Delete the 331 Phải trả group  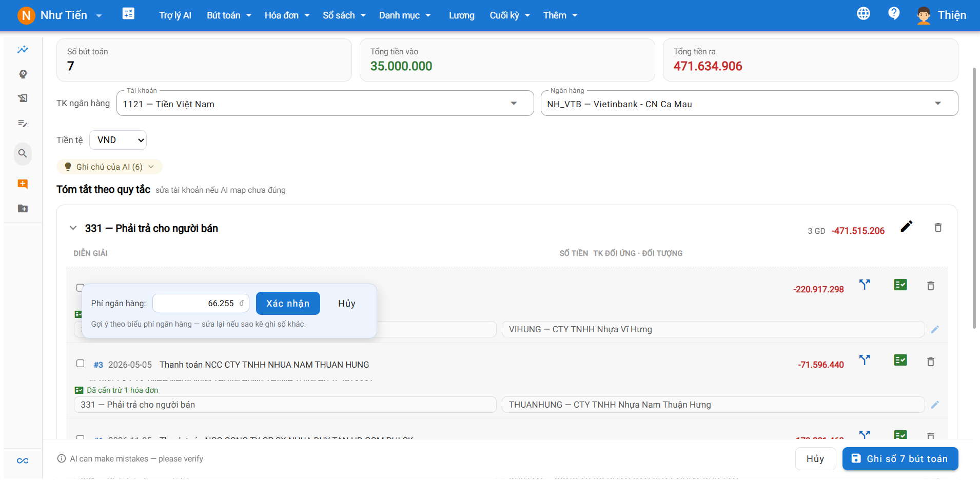938,227
